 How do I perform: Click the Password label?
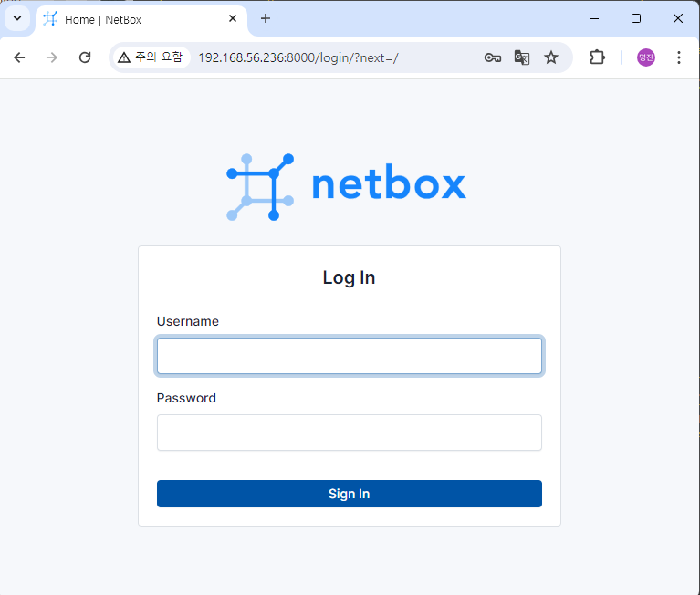pyautogui.click(x=186, y=398)
